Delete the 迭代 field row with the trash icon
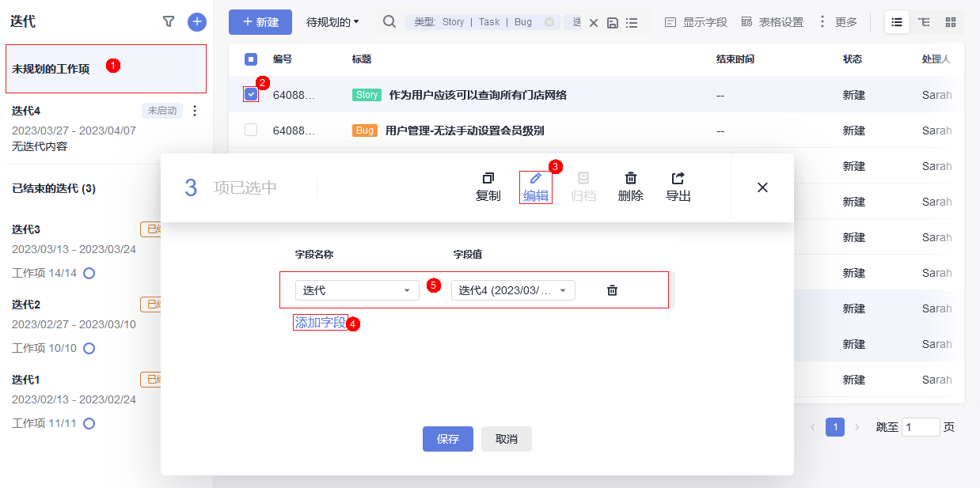 [x=612, y=290]
